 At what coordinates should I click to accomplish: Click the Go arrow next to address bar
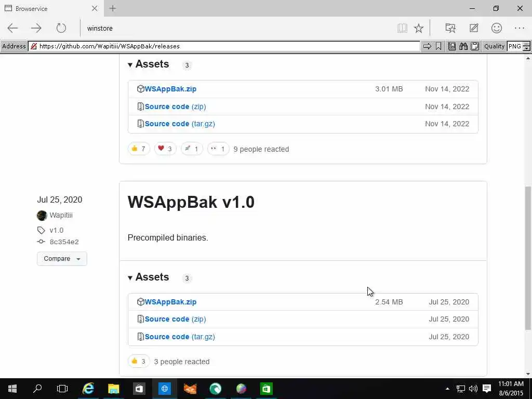point(427,46)
